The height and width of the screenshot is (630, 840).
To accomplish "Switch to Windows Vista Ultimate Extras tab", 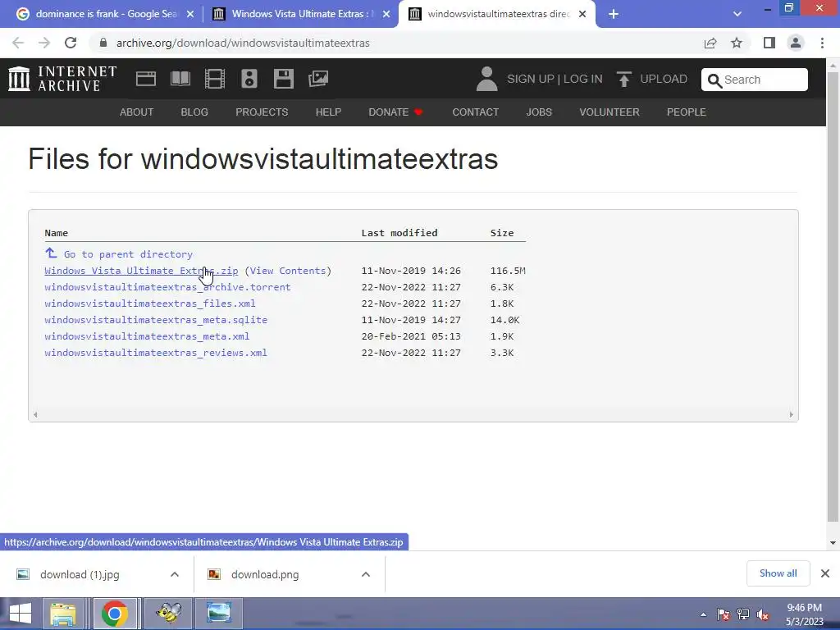I will coord(301,14).
